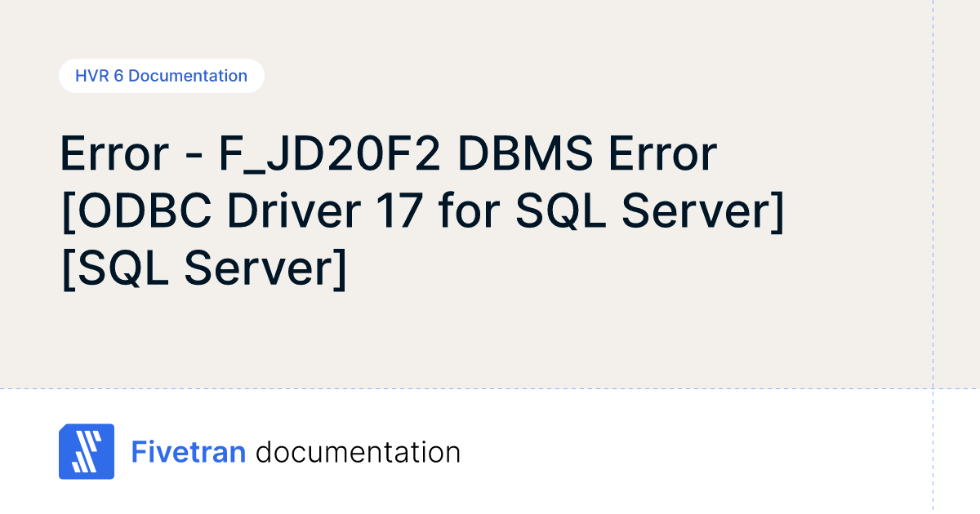Click the bracketed [SQL Server] last line
Viewport: 980px width, 514px height.
point(203,268)
